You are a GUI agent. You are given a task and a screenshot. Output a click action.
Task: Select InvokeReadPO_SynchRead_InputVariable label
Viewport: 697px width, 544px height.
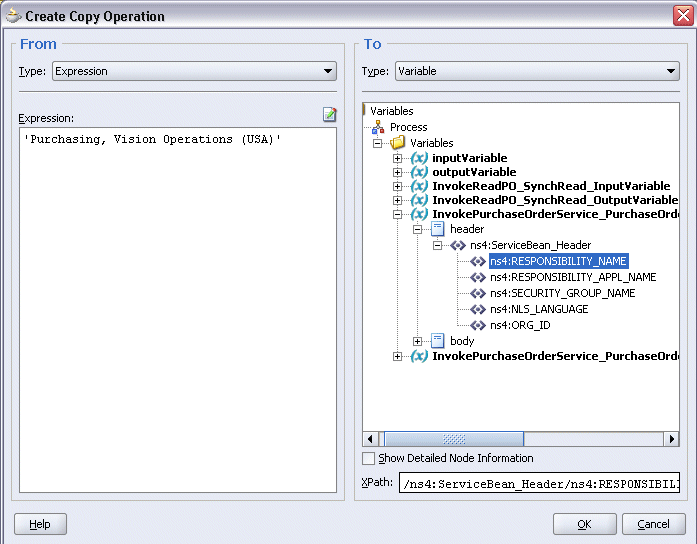pos(551,186)
